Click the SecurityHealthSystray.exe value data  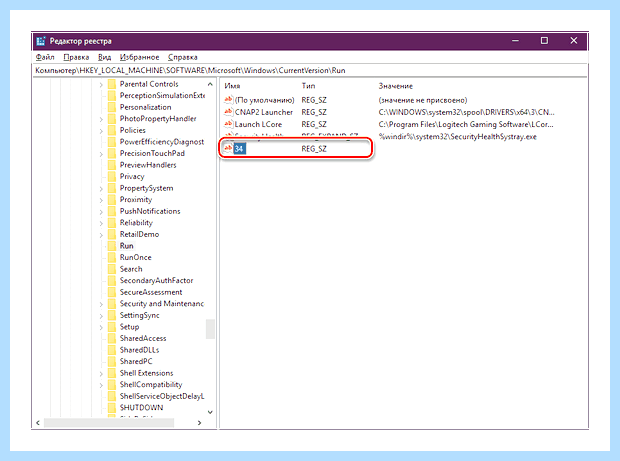(x=457, y=137)
